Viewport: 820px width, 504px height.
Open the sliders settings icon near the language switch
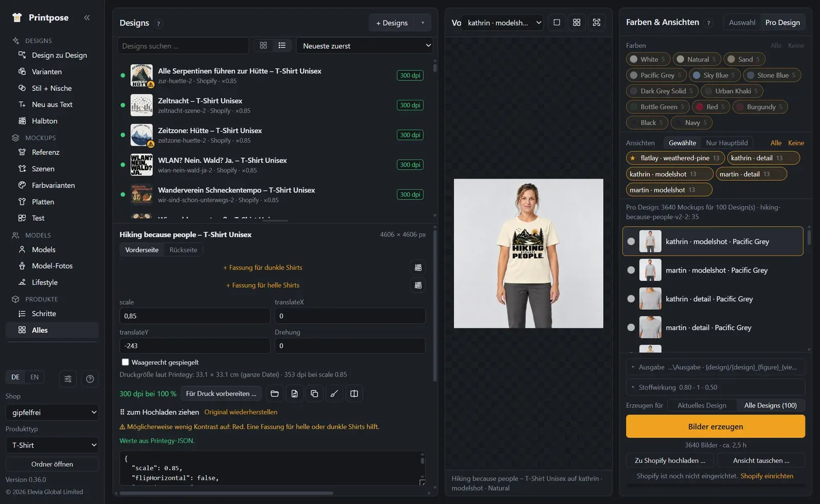[x=68, y=379]
